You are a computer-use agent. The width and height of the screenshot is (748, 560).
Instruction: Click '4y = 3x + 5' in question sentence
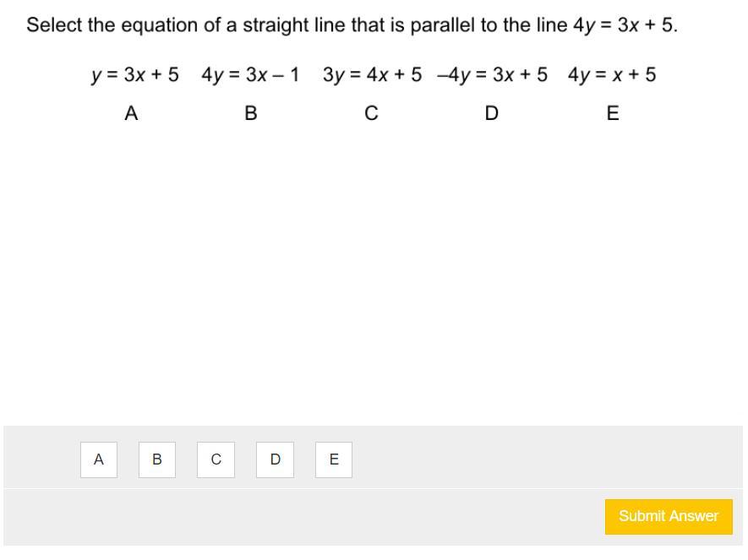(623, 25)
